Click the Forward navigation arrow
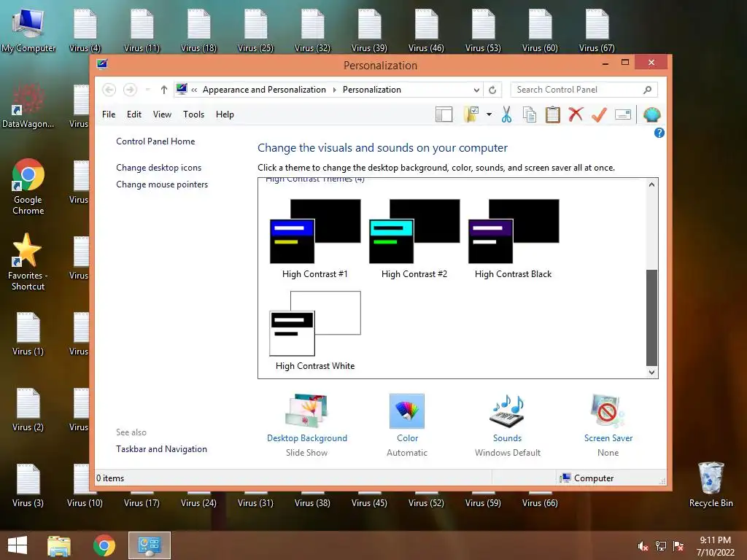Image resolution: width=747 pixels, height=560 pixels. 130,90
